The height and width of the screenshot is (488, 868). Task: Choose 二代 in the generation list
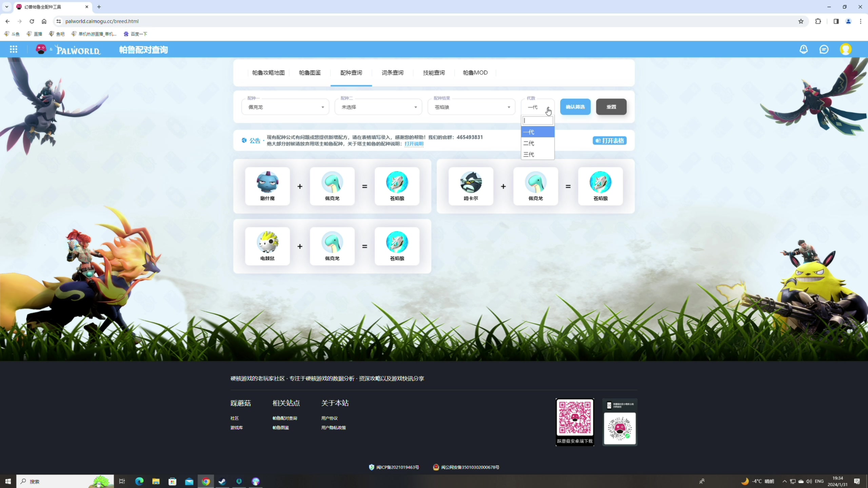[538, 143]
